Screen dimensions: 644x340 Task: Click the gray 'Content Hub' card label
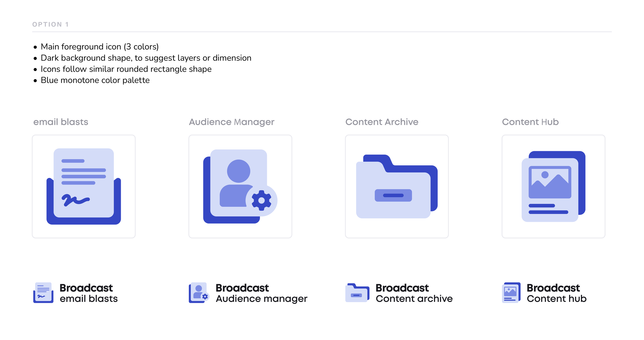point(530,122)
